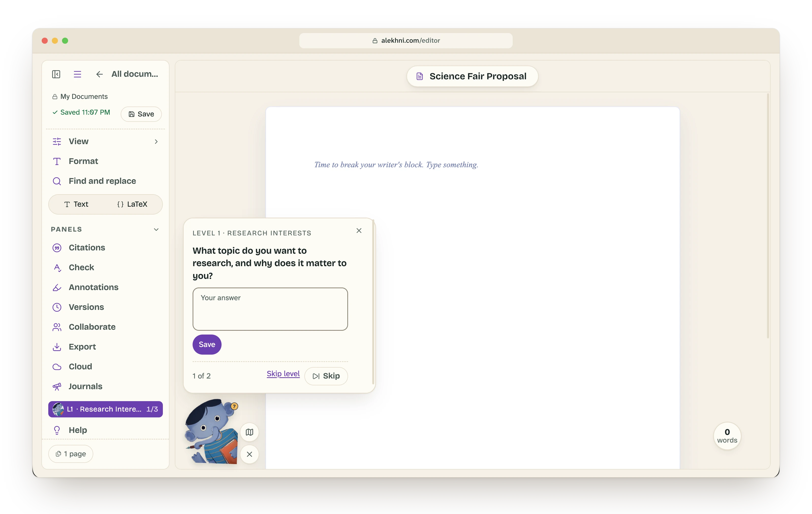This screenshot has width=812, height=514.
Task: Click the browser address bar
Action: (x=406, y=40)
